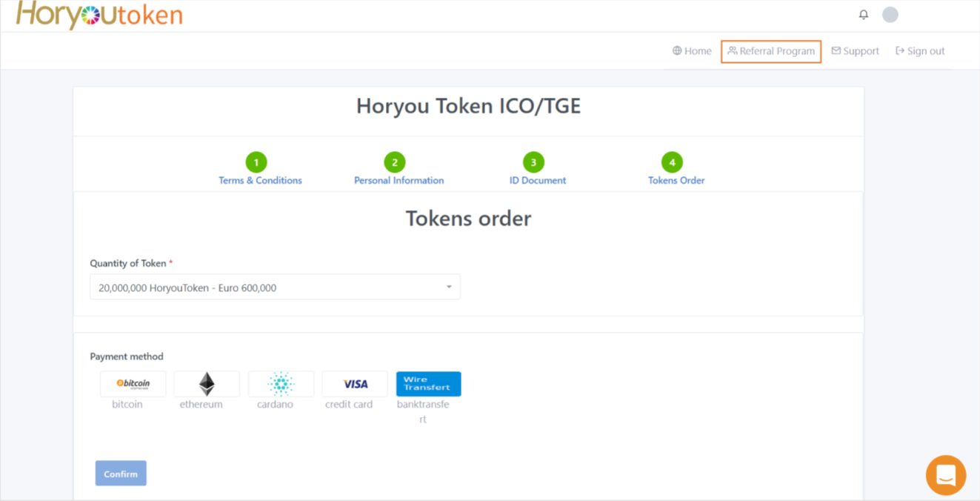This screenshot has height=501, width=980.
Task: Select the Wire Transfert payment option
Action: click(429, 384)
